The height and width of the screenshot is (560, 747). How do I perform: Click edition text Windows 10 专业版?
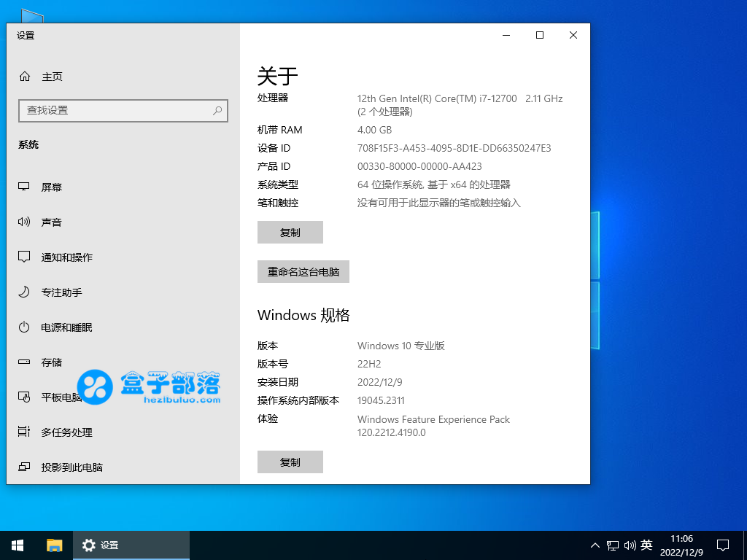[400, 346]
